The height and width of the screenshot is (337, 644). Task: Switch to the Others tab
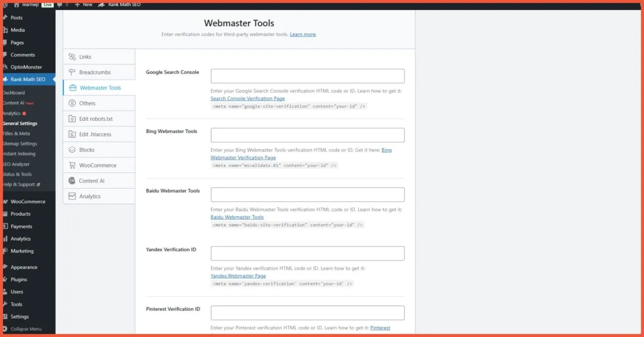(86, 103)
